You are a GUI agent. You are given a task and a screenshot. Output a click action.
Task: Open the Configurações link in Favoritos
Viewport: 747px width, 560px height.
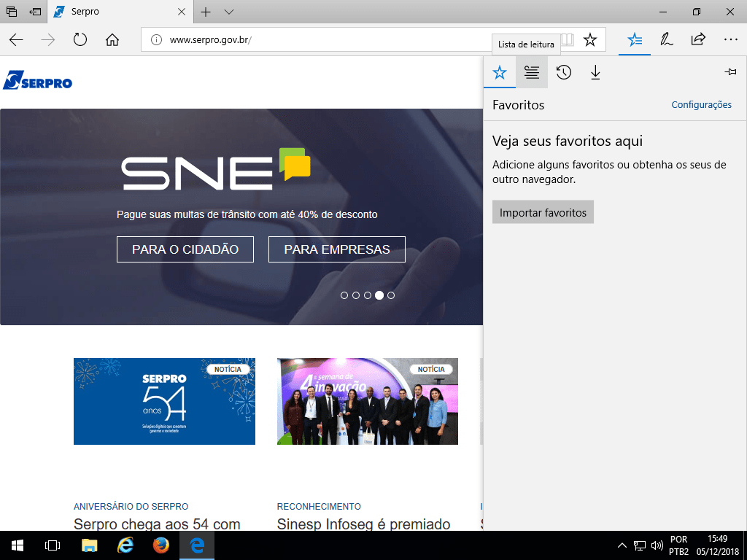pos(701,105)
